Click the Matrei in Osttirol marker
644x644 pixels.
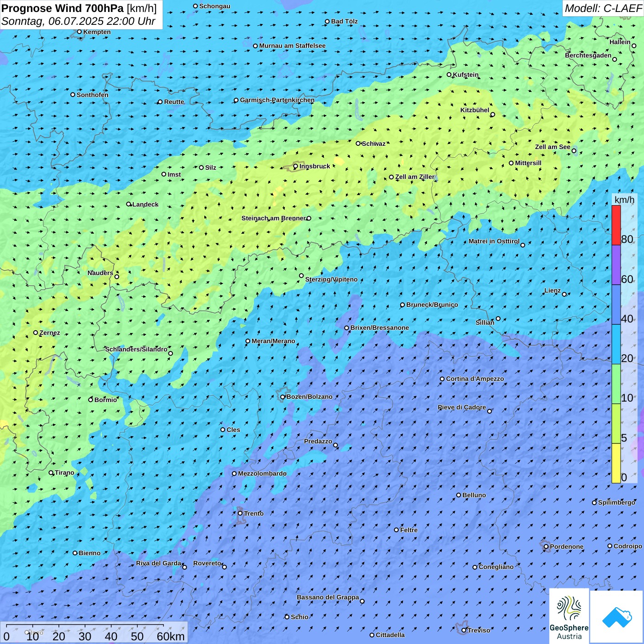tap(523, 245)
